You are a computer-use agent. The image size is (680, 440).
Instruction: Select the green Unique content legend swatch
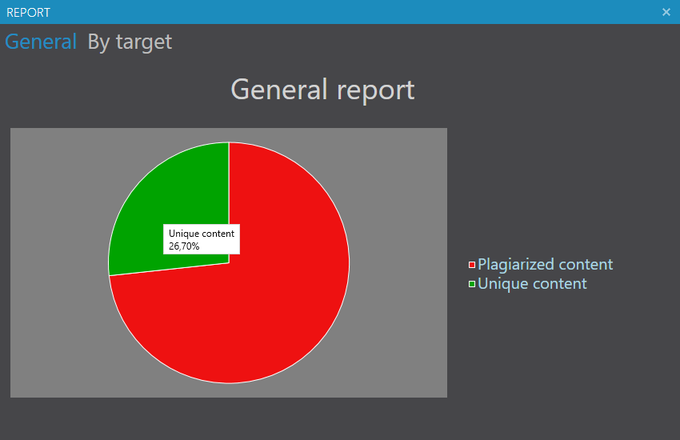472,284
